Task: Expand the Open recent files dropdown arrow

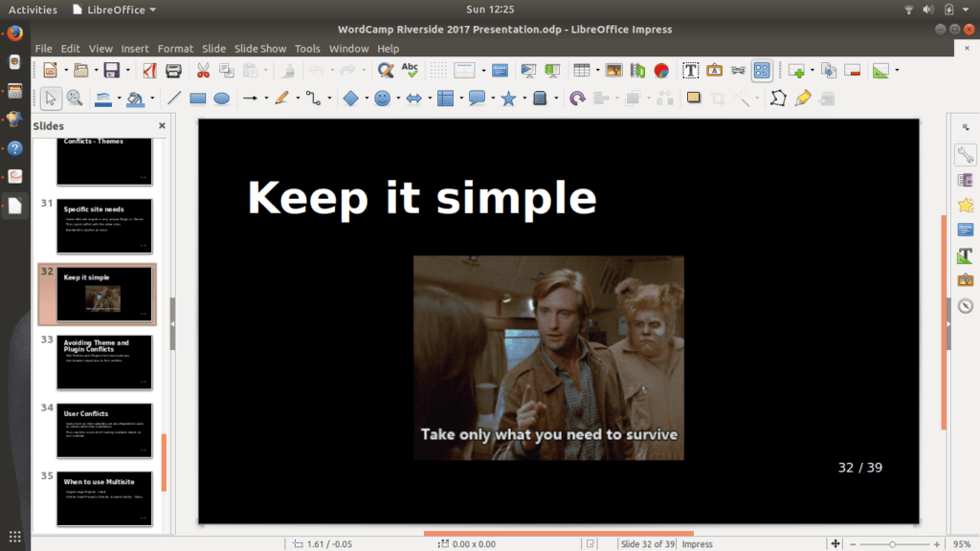Action: 96,70
